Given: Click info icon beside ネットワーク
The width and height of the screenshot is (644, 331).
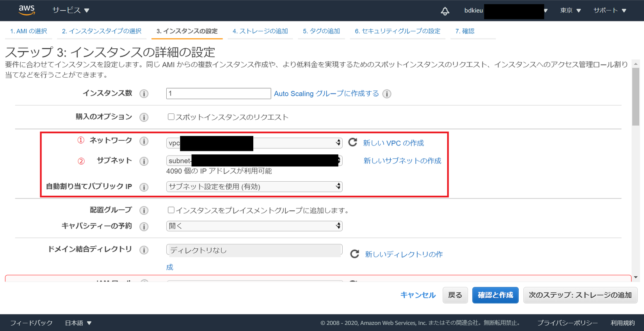Looking at the screenshot, I should click(144, 141).
